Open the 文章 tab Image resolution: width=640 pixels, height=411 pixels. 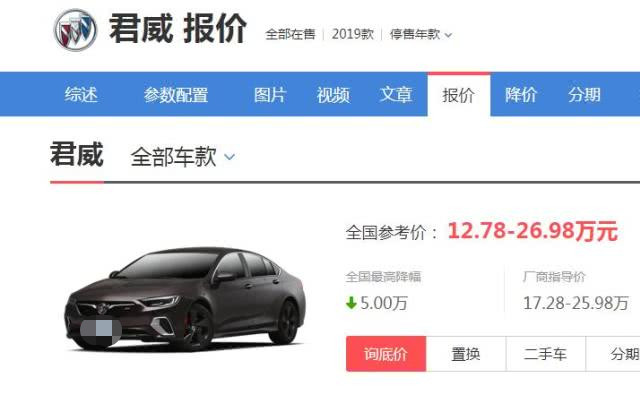tap(396, 95)
